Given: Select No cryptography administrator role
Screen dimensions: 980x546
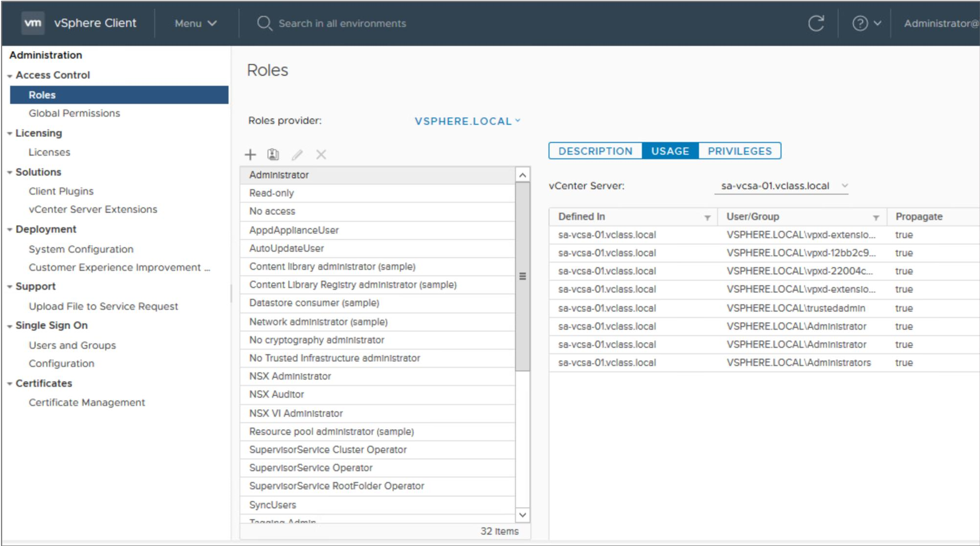Looking at the screenshot, I should point(377,340).
